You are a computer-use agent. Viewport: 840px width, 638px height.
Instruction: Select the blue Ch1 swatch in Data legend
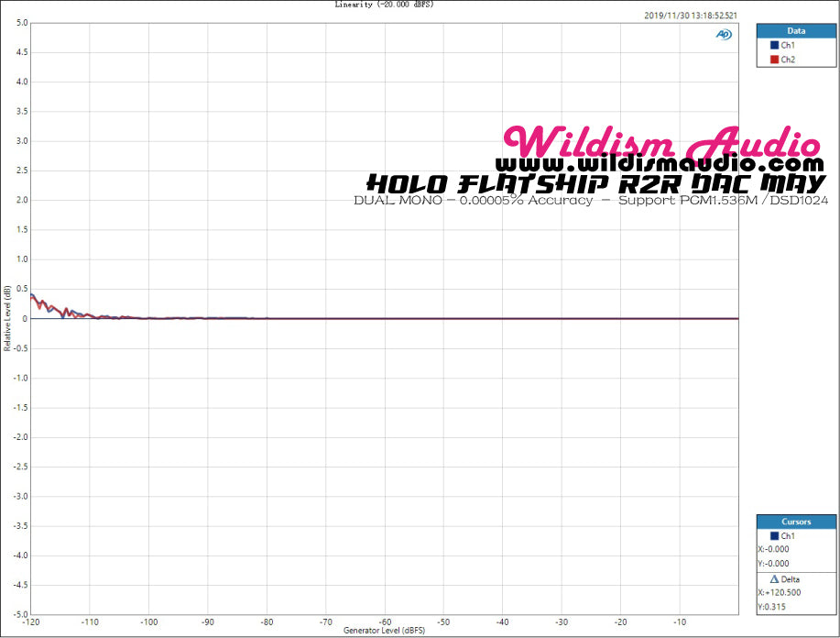click(775, 45)
